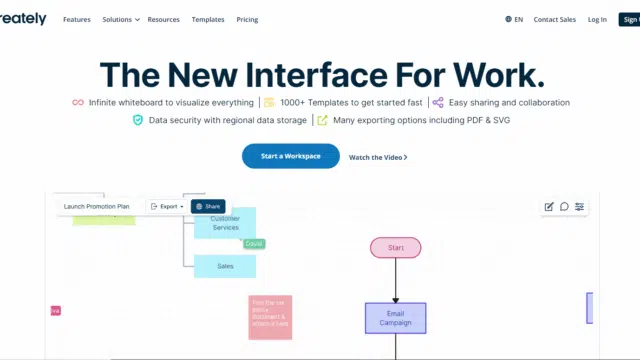Click the text Many exporting options including PDF & SVG
640x360 pixels.
pyautogui.click(x=421, y=120)
